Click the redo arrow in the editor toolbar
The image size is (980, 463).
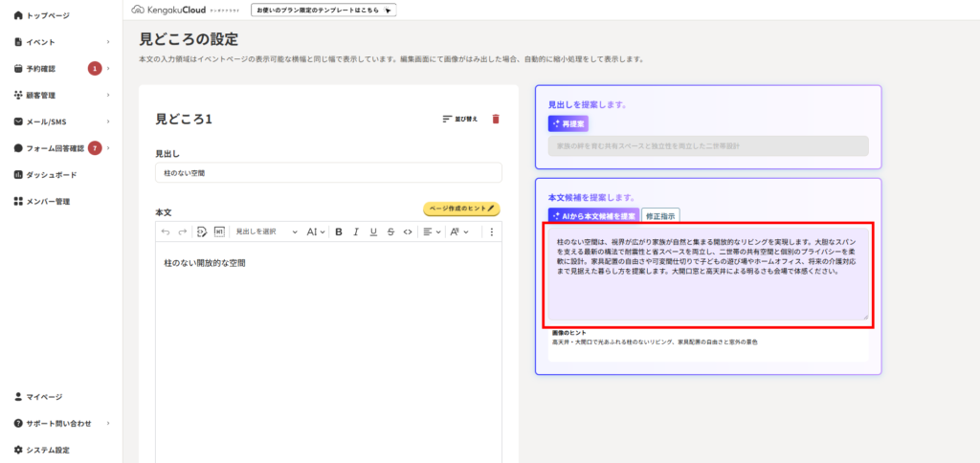[182, 231]
